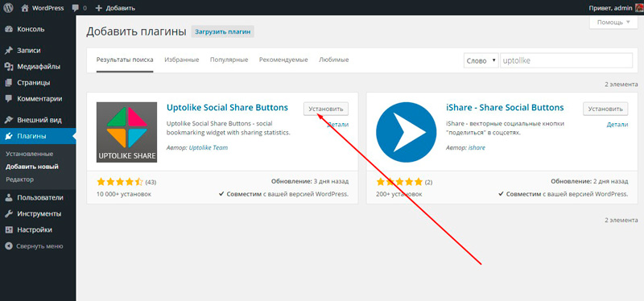Viewport: 644px width, 301px height.
Task: Switch to the Популярные tab
Action: 229,60
